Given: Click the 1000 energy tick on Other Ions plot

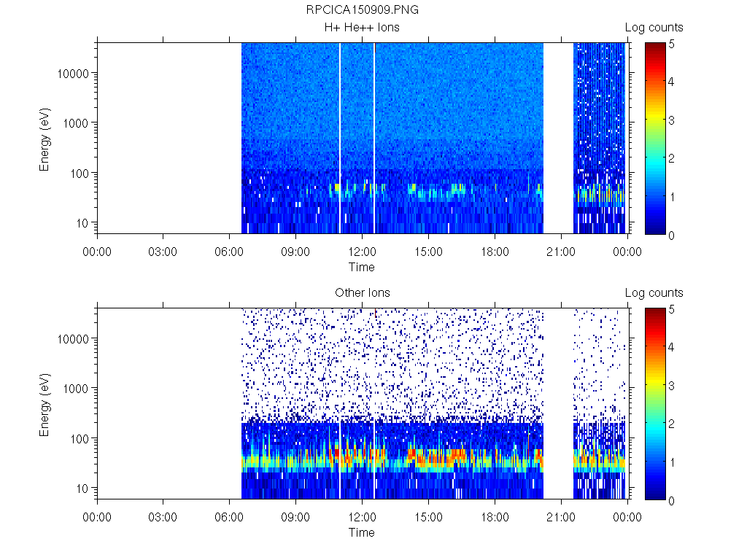Looking at the screenshot, I should pos(76,389).
